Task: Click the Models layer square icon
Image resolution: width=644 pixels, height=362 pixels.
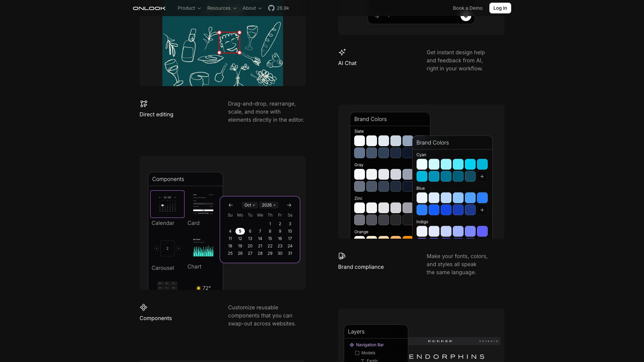Action: (x=357, y=353)
